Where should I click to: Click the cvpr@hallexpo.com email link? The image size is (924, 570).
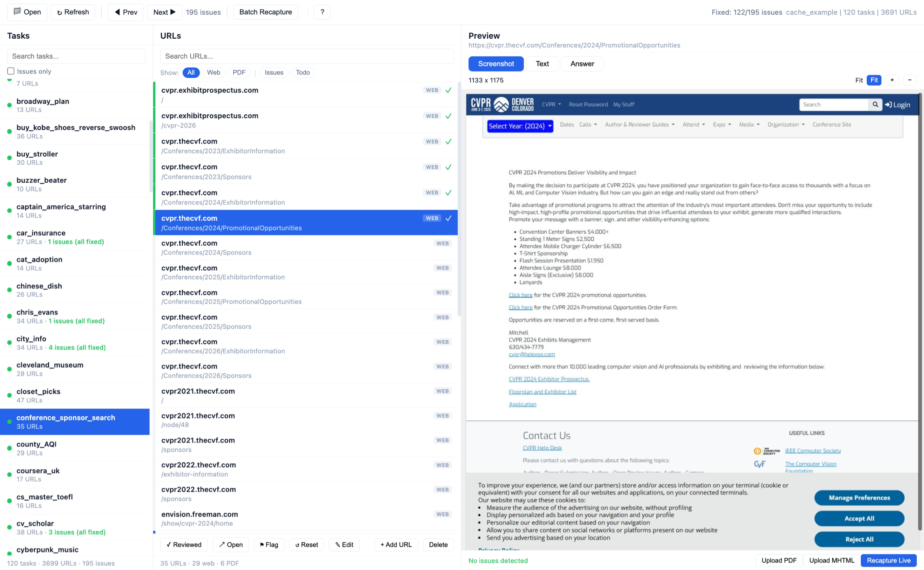(x=531, y=354)
